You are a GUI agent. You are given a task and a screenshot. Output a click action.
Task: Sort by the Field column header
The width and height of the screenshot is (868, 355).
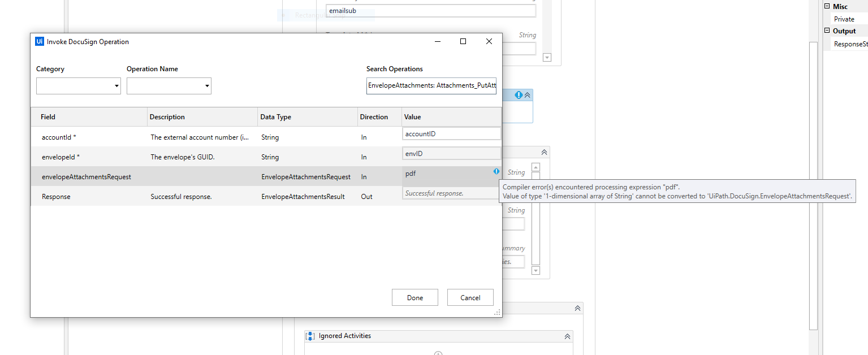coord(89,117)
